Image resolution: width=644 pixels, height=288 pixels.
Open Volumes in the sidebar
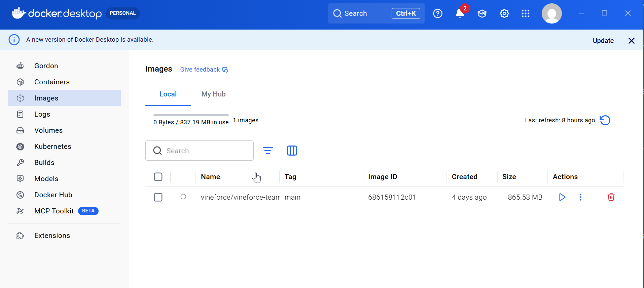[x=65, y=130]
